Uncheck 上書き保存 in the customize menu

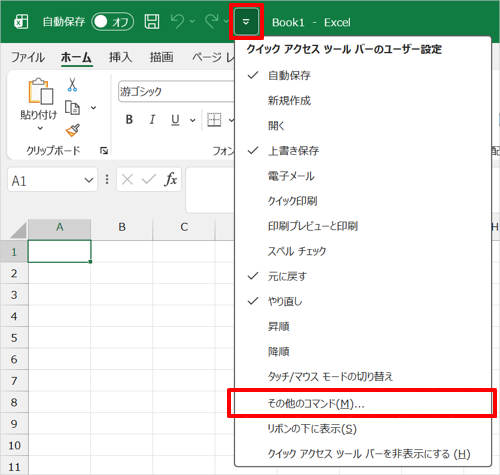363,151
